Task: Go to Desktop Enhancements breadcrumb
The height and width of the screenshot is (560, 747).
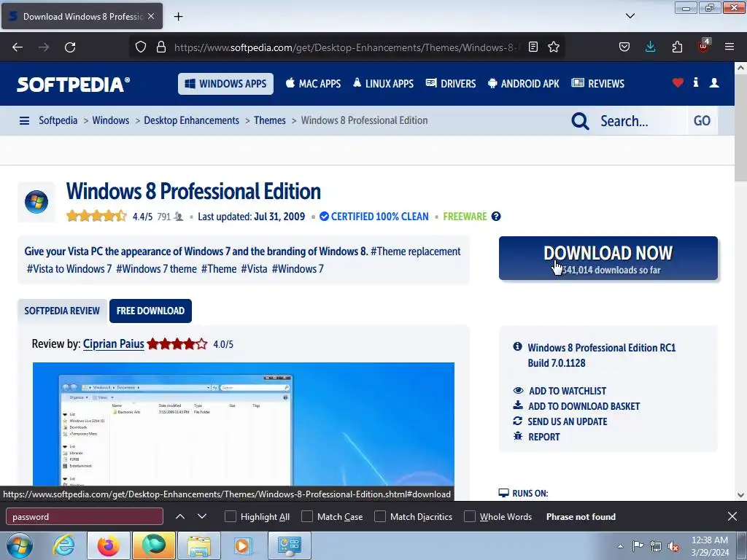Action: [192, 120]
